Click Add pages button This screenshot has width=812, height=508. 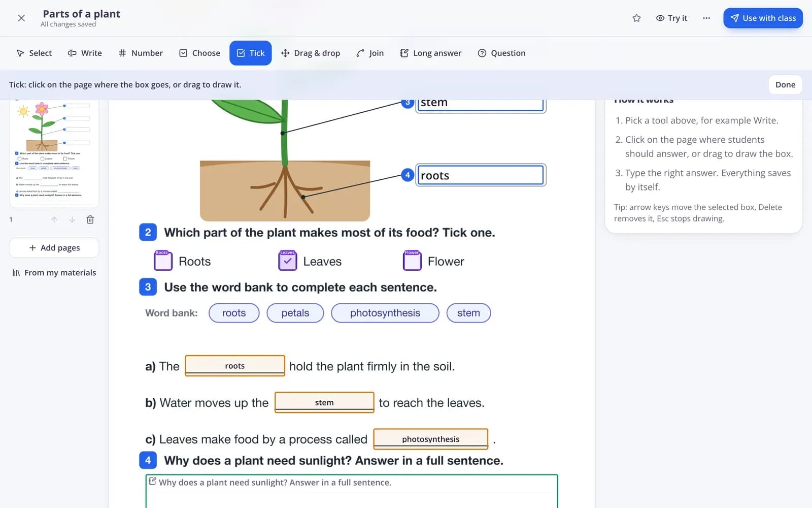(x=54, y=248)
